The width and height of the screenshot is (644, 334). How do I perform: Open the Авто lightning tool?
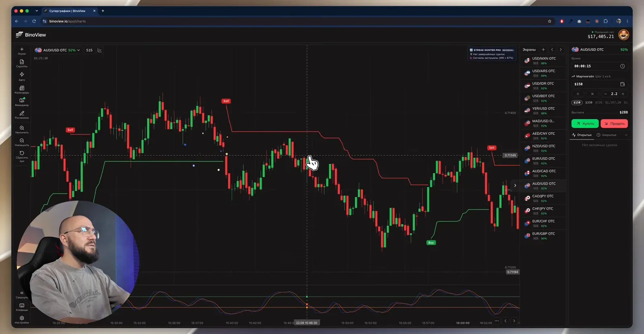click(22, 76)
